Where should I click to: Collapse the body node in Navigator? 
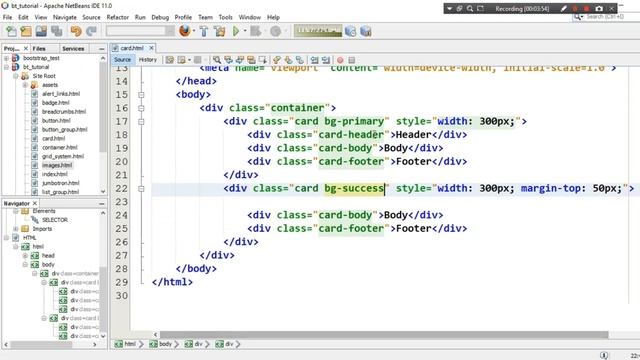25,264
